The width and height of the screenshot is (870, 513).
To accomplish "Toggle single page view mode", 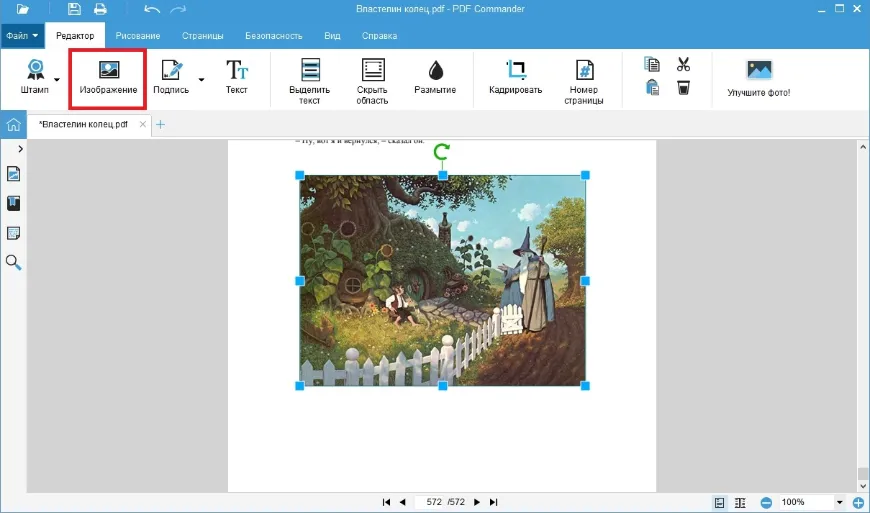I will [720, 502].
